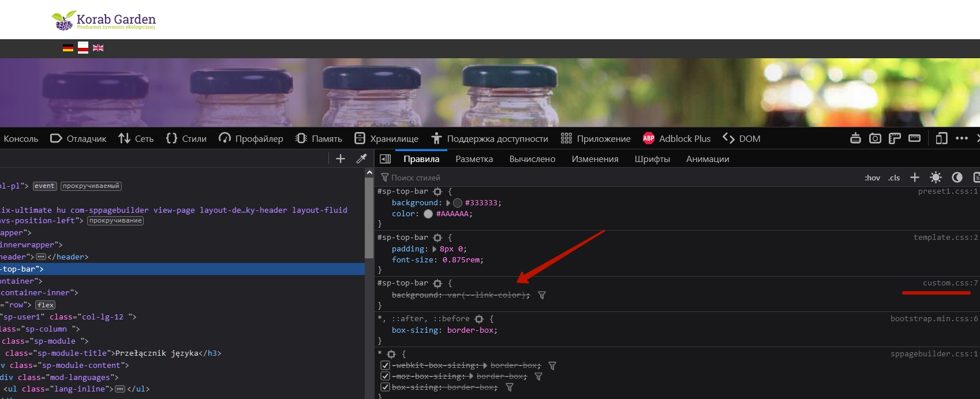Pick a color with the eyedropper tool
The width and height of the screenshot is (980, 399).
(x=362, y=159)
